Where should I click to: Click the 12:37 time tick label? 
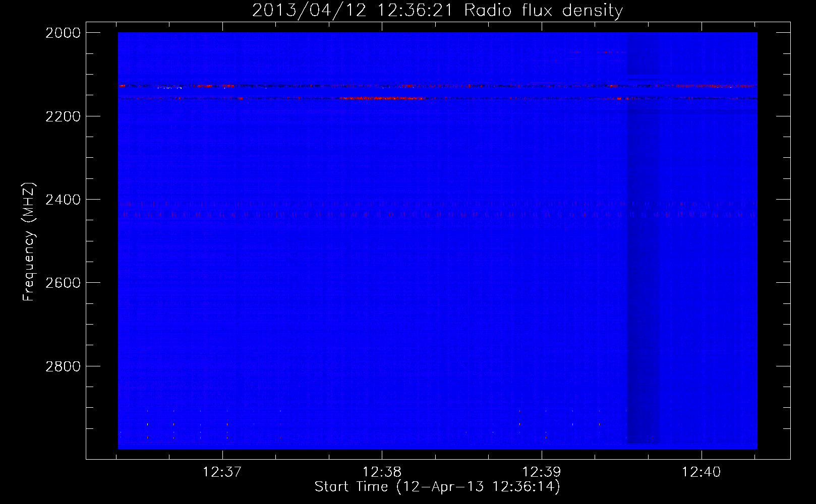point(222,472)
